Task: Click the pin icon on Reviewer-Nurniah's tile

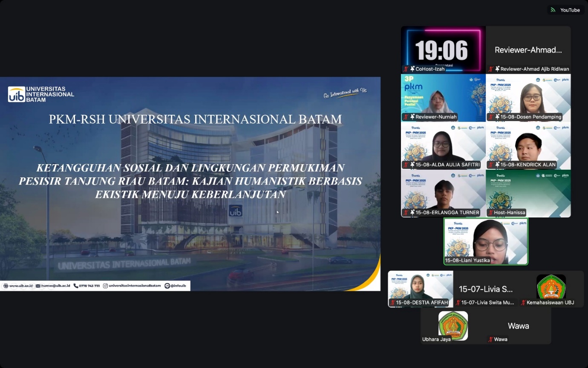Action: [x=412, y=117]
